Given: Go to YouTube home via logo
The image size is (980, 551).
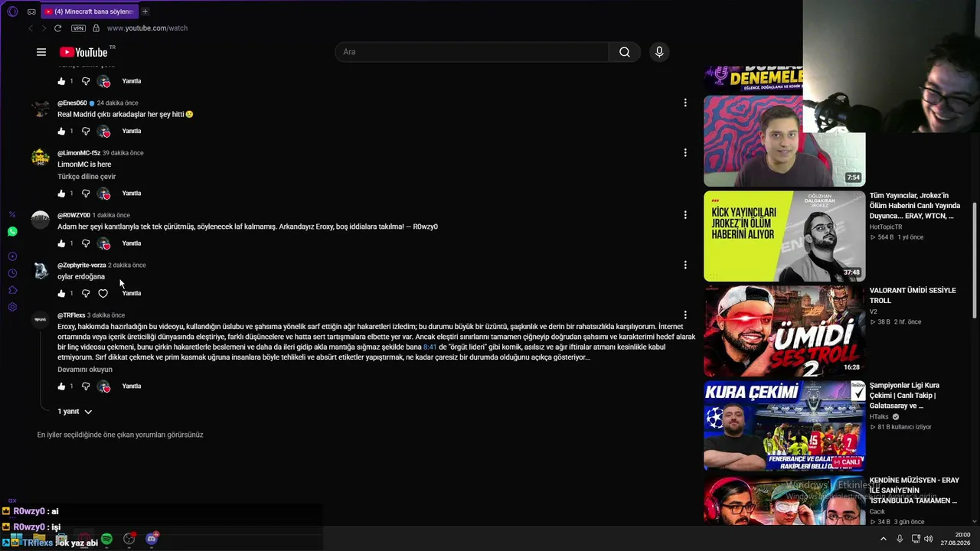Looking at the screenshot, I should click(x=83, y=52).
